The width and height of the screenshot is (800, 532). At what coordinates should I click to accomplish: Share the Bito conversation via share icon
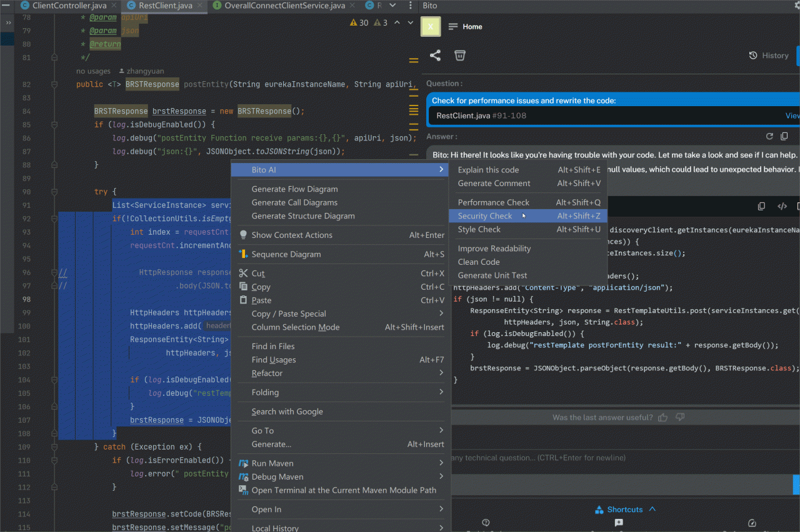coord(435,56)
